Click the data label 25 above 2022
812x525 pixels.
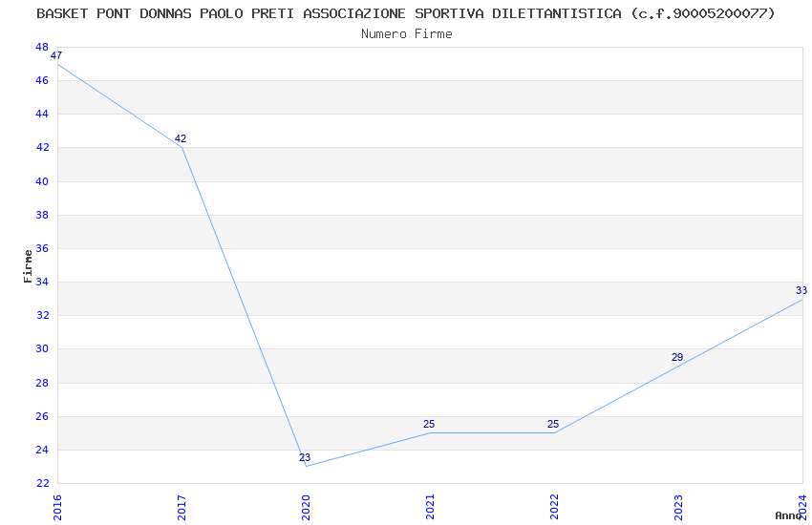[553, 424]
